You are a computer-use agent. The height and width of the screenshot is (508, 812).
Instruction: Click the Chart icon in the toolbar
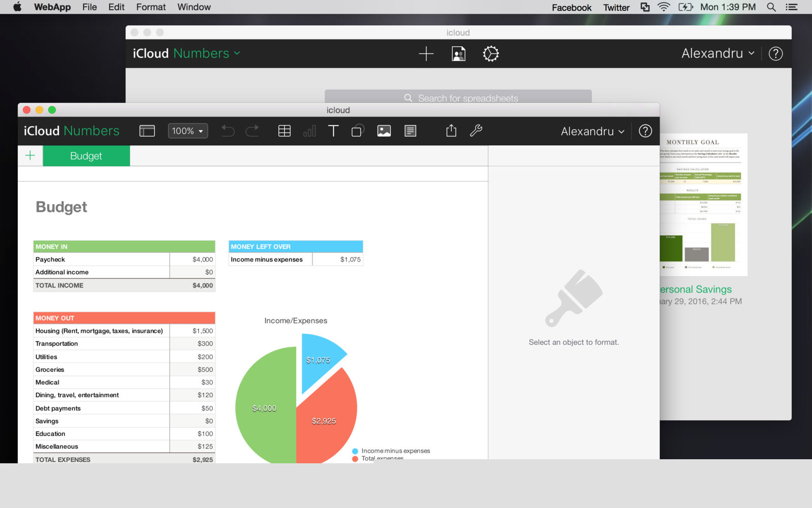pos(309,131)
